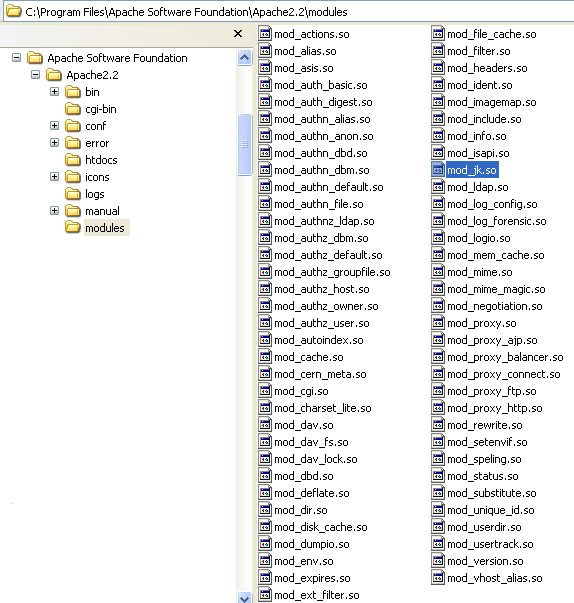Click the folder tree scrollbar thumb

click(x=245, y=145)
